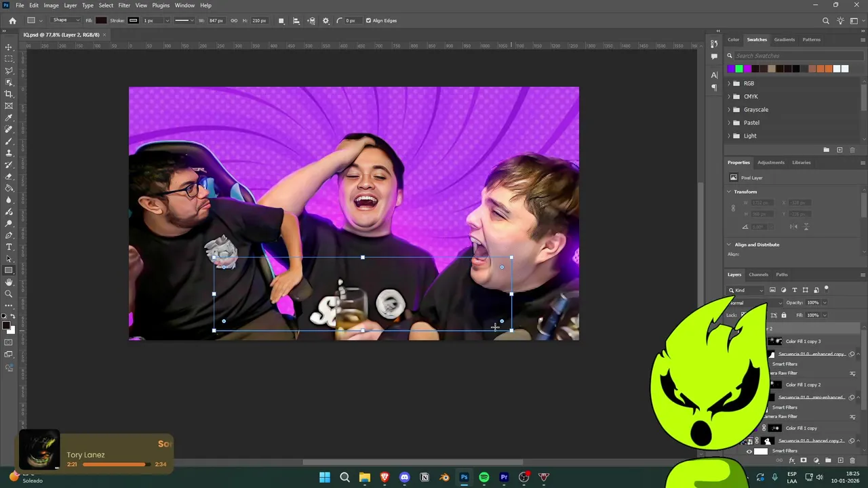
Task: Delete layer using the Layers trash icon
Action: click(x=852, y=460)
